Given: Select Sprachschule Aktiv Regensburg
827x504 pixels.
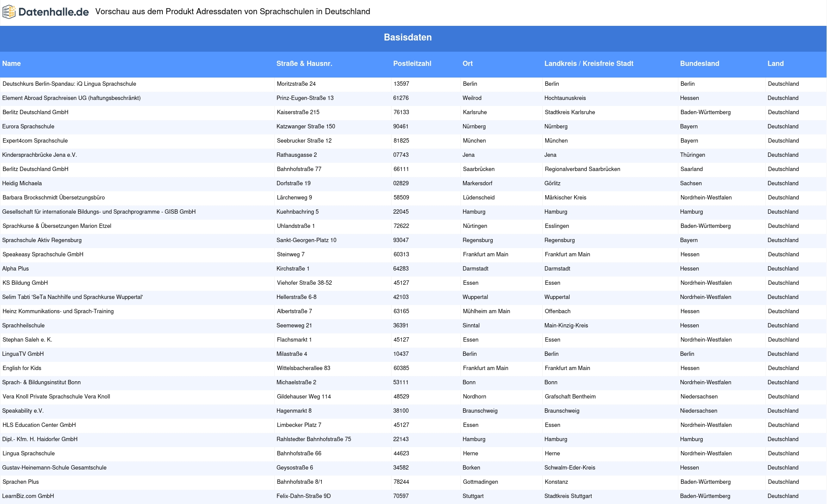Looking at the screenshot, I should point(42,240).
